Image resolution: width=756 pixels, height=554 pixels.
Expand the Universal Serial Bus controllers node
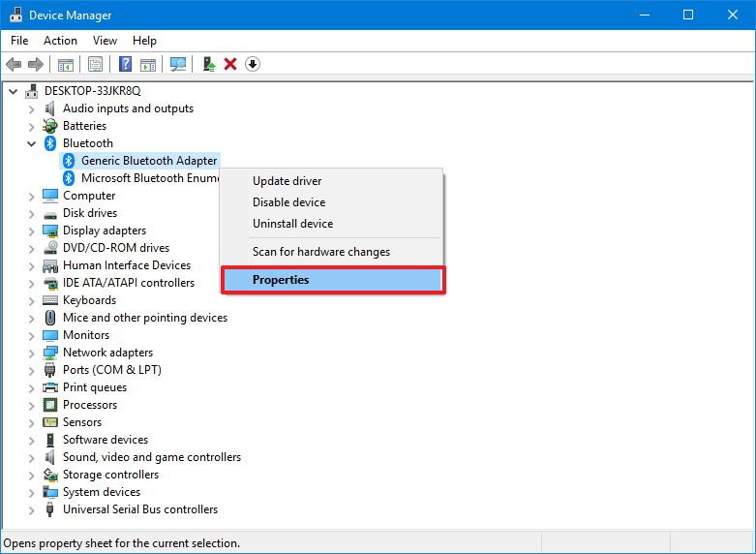(x=32, y=509)
